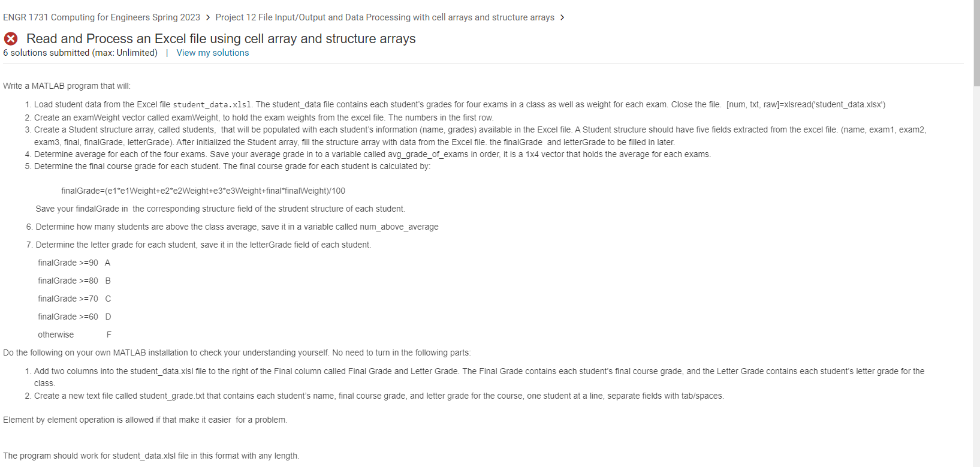Click the letter grade 'A' table entry
The height and width of the screenshot is (467, 980).
107,263
